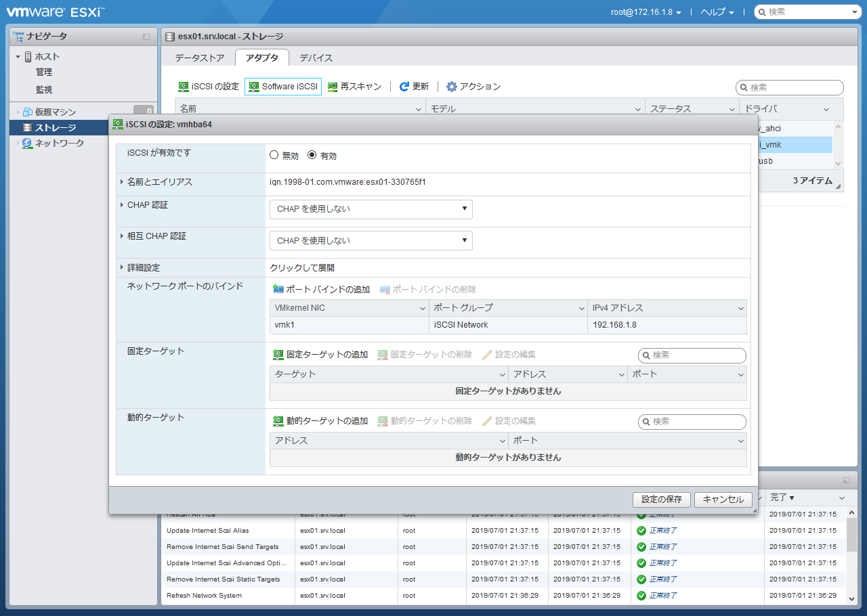The image size is (867, 616).
Task: Expand CHAP 認証 section arrow
Action: pyautogui.click(x=122, y=205)
